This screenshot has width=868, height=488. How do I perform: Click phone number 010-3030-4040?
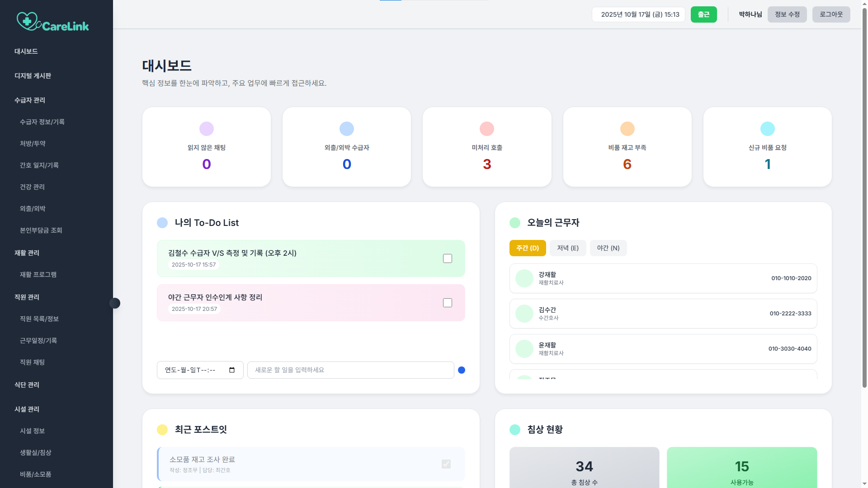pyautogui.click(x=790, y=349)
